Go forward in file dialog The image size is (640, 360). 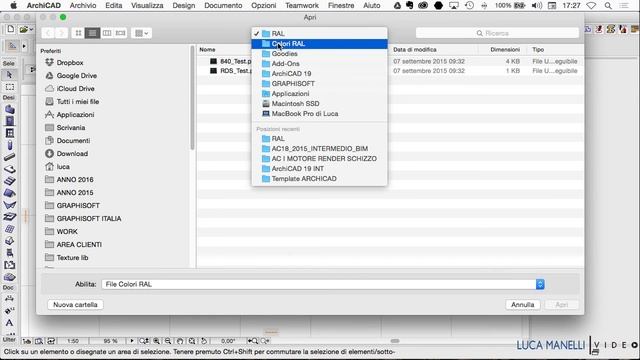tap(61, 33)
